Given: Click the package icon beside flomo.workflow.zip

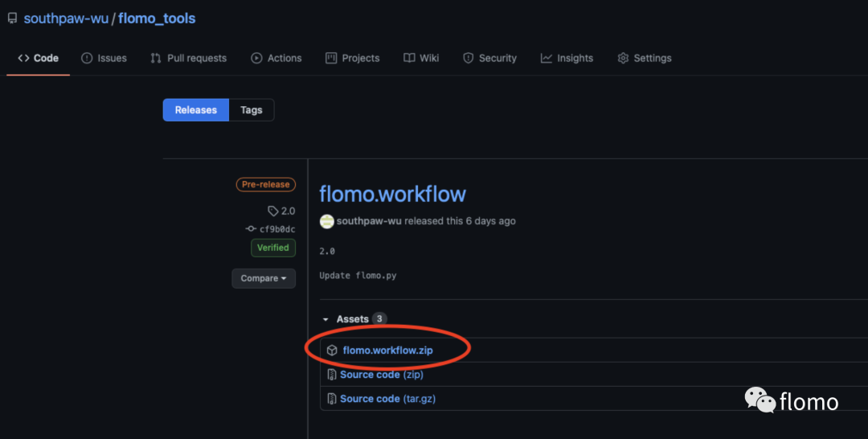Looking at the screenshot, I should pos(332,351).
